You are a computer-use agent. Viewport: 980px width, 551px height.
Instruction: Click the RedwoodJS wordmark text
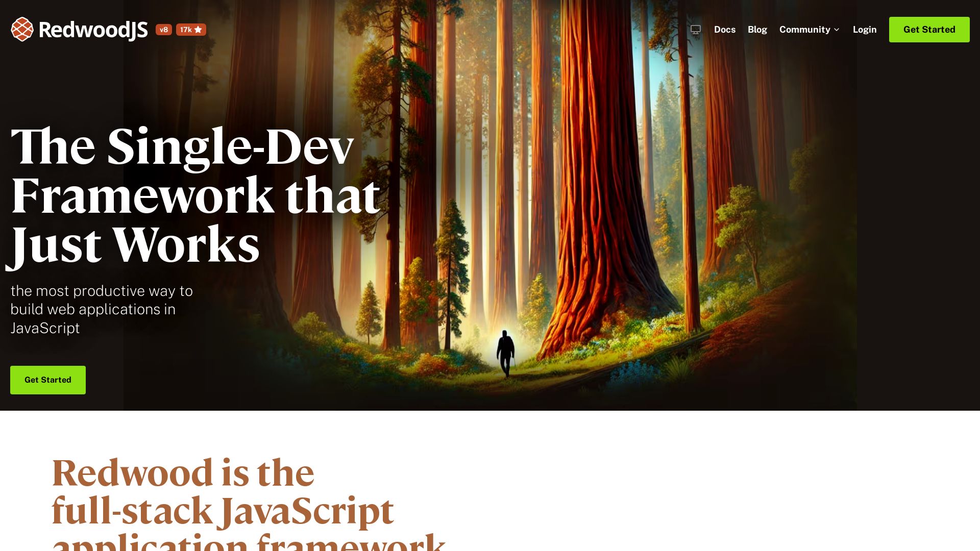(93, 30)
